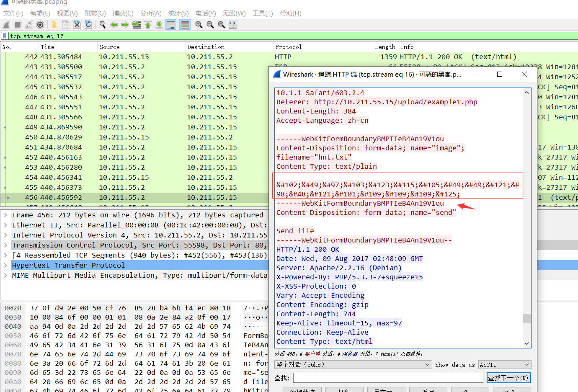Open the 跳转(G) menu
Image resolution: width=578 pixels, height=392 pixels.
(x=95, y=13)
